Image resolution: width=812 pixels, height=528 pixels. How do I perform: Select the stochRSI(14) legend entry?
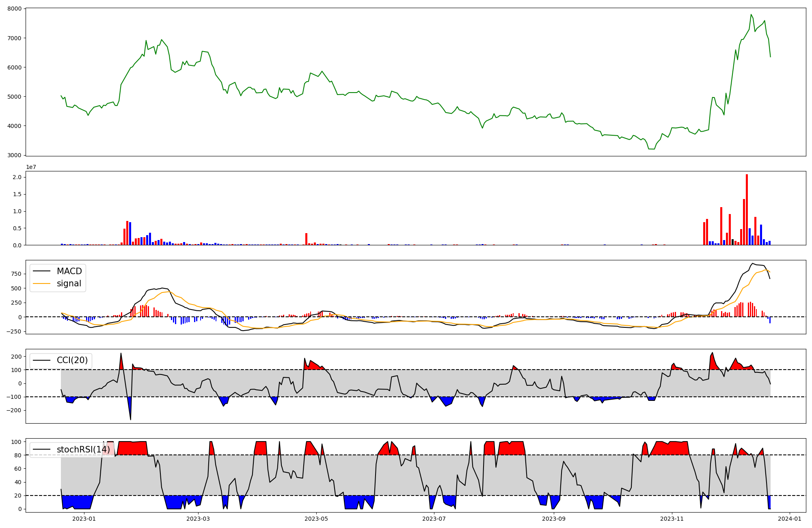click(x=83, y=450)
